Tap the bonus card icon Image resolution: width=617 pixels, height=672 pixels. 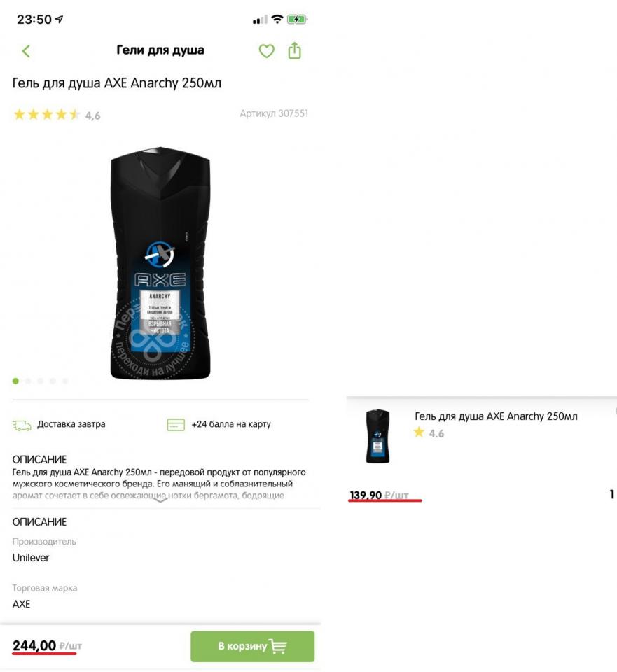(176, 425)
